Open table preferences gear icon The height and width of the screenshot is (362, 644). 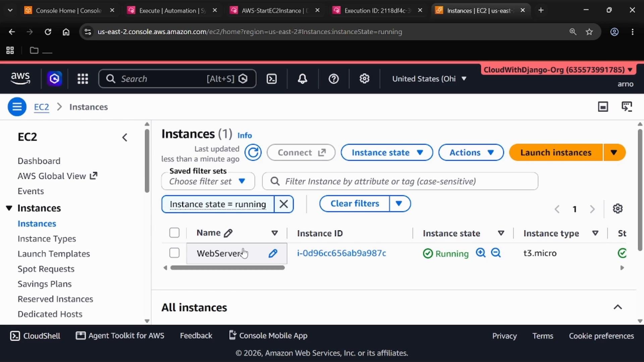(x=618, y=209)
